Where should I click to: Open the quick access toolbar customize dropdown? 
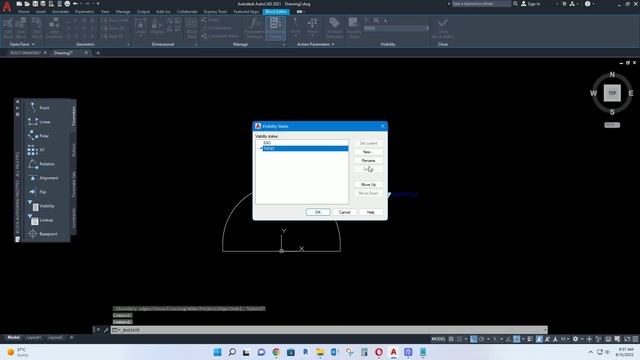98,4
